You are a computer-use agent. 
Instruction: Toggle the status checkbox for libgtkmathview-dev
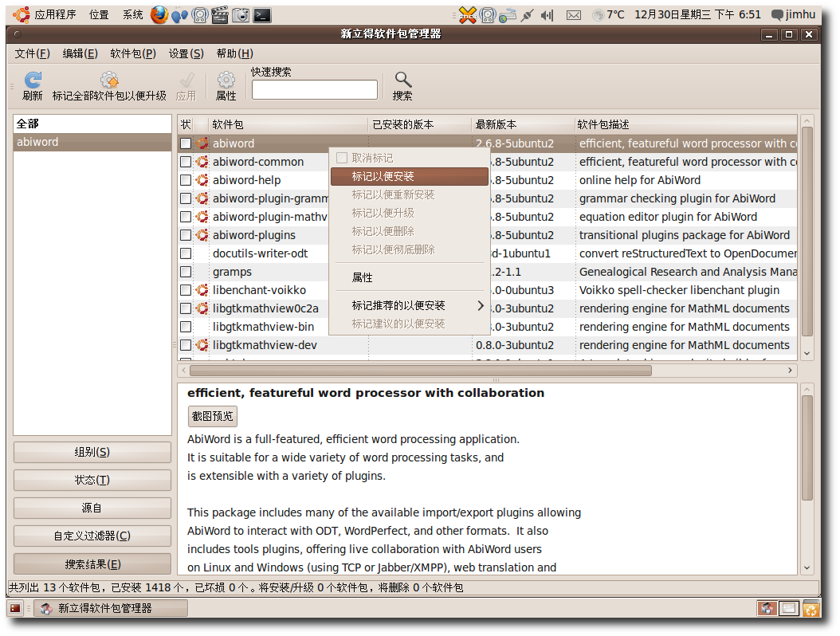pyautogui.click(x=186, y=345)
